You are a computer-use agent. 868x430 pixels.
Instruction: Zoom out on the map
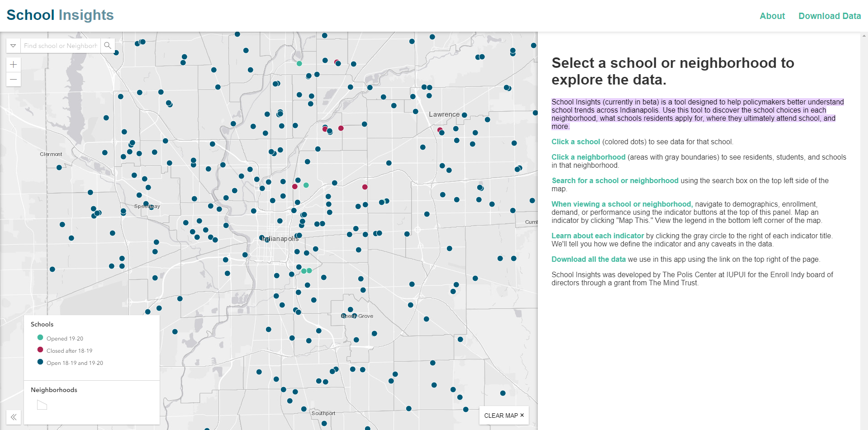14,80
